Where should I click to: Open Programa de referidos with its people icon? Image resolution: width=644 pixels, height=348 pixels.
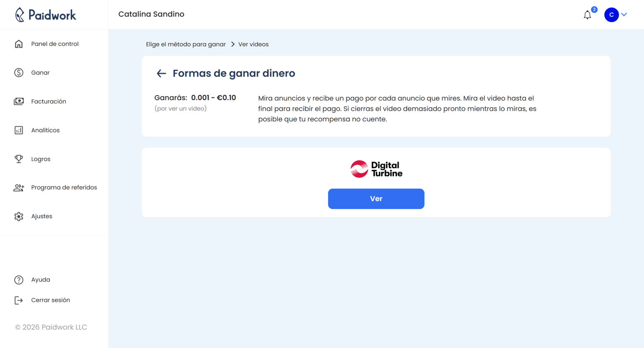pos(19,187)
